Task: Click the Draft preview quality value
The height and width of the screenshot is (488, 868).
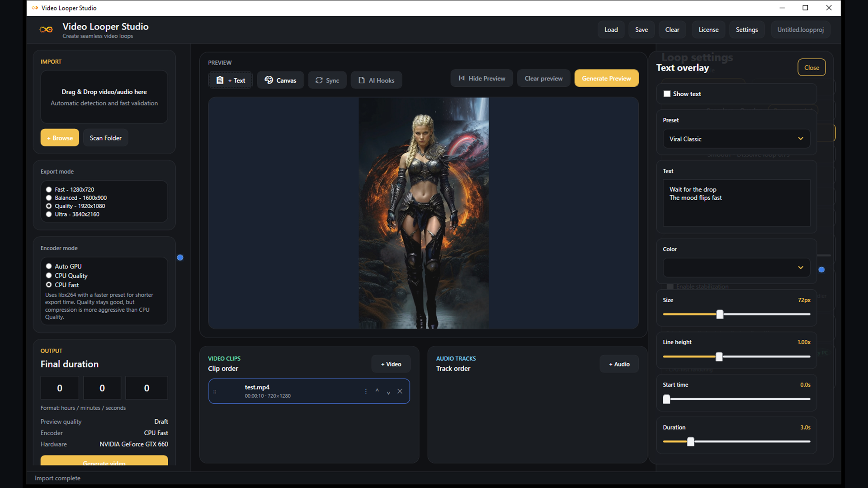Action: click(x=161, y=422)
